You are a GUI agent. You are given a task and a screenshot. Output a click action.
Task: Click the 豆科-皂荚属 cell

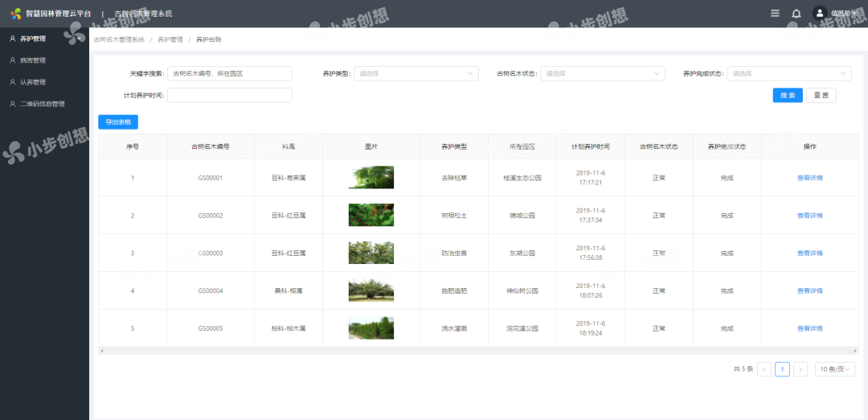(x=289, y=178)
